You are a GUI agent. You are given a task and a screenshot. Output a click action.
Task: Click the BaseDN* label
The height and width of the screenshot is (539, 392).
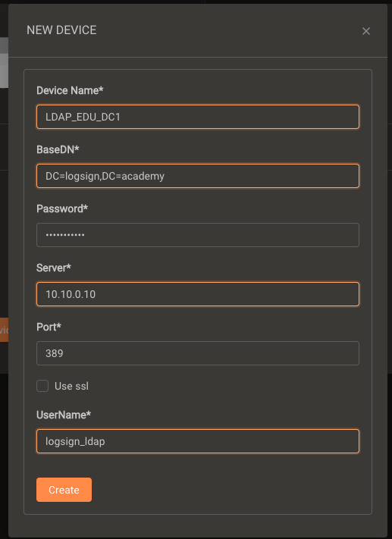tap(58, 149)
